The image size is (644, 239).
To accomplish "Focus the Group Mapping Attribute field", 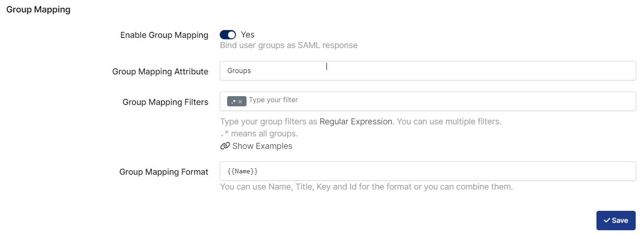I will 427,71.
